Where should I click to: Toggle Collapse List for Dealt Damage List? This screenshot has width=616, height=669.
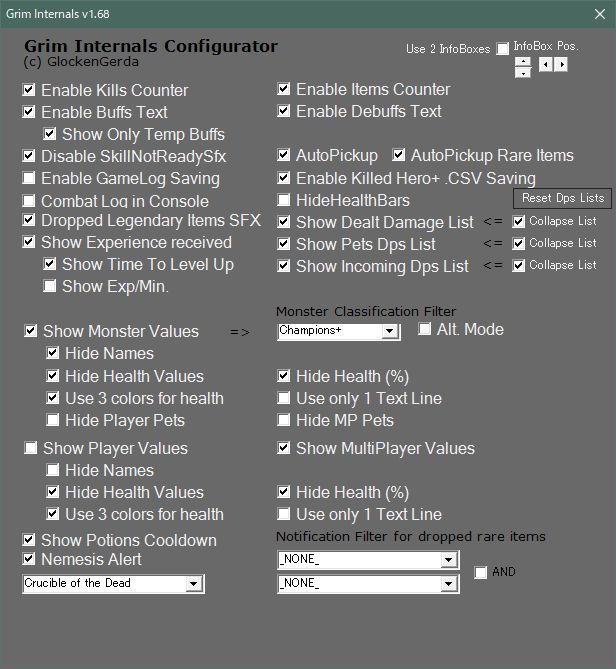coord(518,221)
